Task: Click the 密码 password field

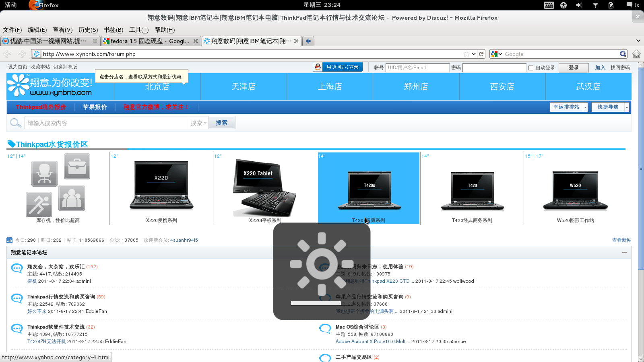Action: 494,68
